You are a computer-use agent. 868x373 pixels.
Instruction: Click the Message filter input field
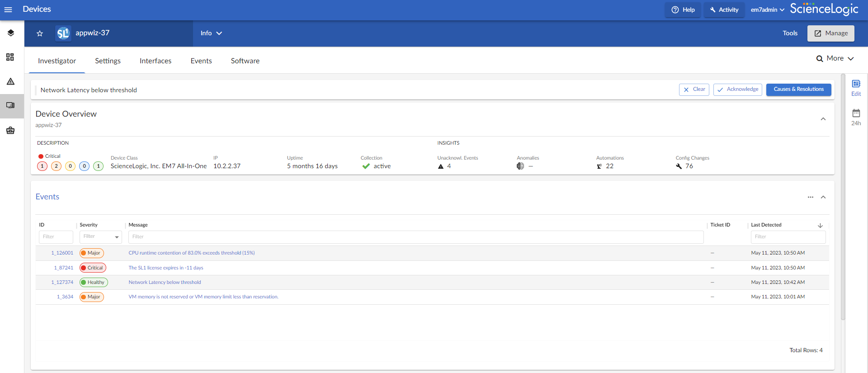[x=415, y=237]
